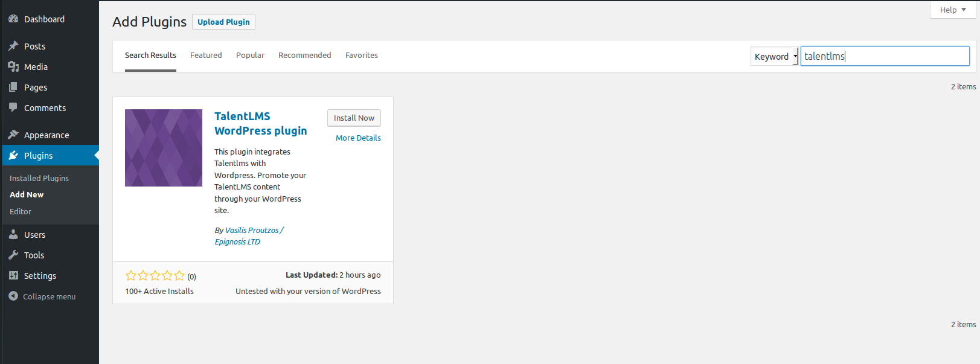980x364 pixels.
Task: Click the Users person icon
Action: click(x=13, y=235)
